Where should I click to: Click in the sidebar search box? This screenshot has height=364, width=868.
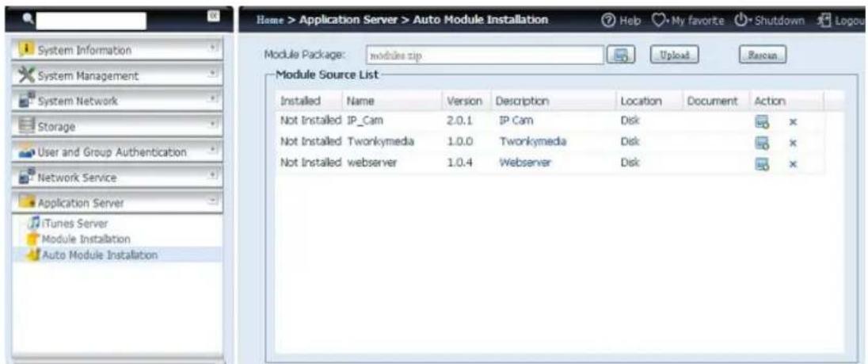91,21
